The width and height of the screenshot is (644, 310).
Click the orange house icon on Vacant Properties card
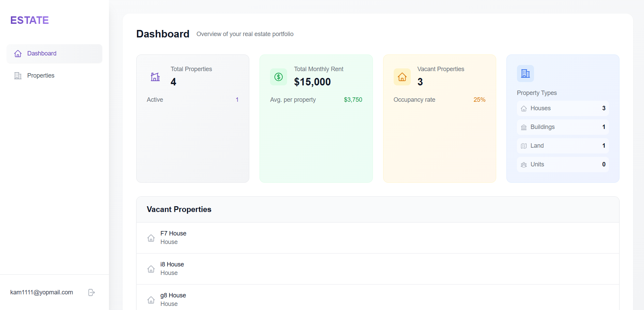[x=402, y=77]
